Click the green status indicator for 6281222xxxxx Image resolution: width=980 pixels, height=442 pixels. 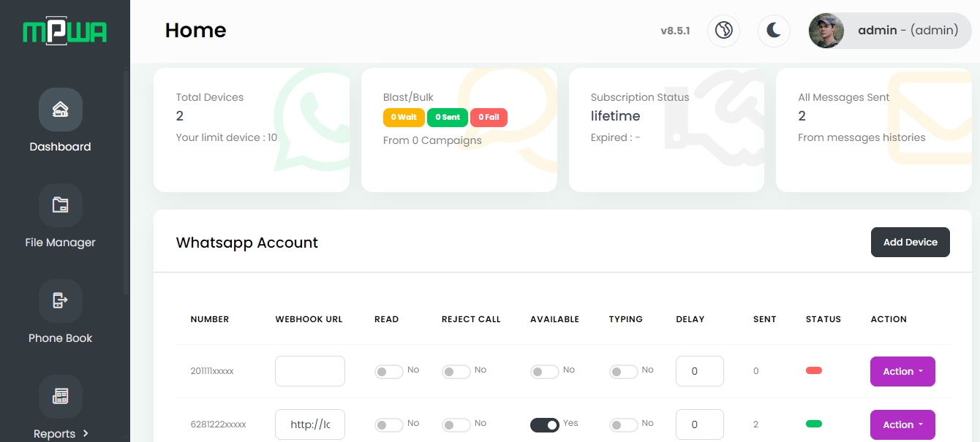[814, 424]
